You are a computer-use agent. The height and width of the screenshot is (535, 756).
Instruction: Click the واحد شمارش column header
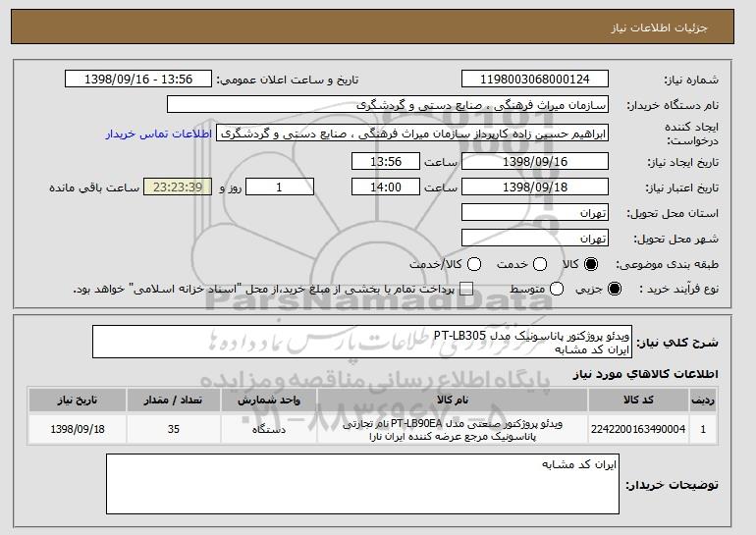269,401
